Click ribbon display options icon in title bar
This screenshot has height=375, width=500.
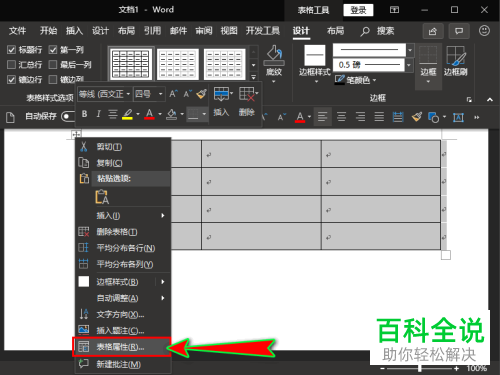394,10
